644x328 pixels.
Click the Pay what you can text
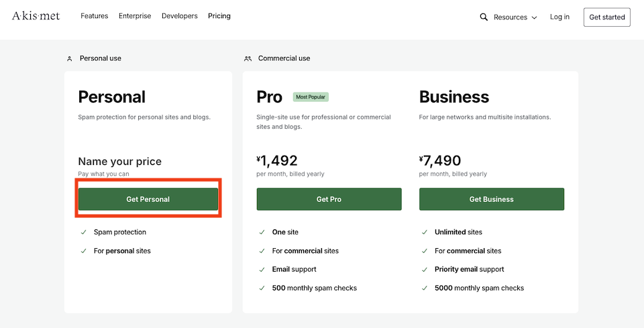103,174
